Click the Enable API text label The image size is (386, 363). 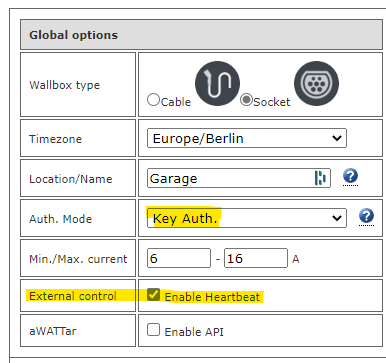(194, 332)
